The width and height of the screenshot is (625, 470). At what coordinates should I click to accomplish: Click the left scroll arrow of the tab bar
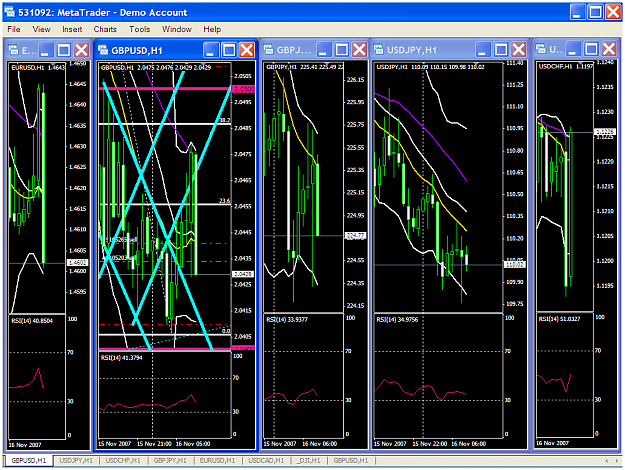[607, 461]
